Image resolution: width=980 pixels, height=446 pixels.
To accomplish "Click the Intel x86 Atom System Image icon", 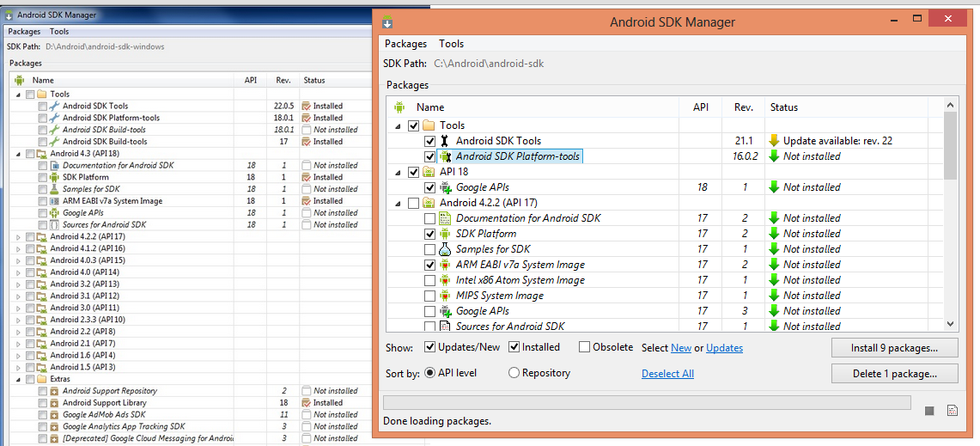I will (x=445, y=279).
